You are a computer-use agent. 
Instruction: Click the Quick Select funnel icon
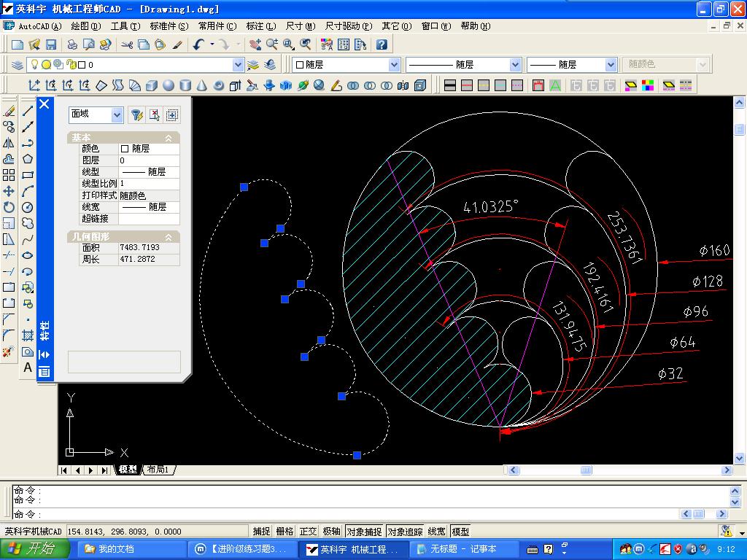136,114
